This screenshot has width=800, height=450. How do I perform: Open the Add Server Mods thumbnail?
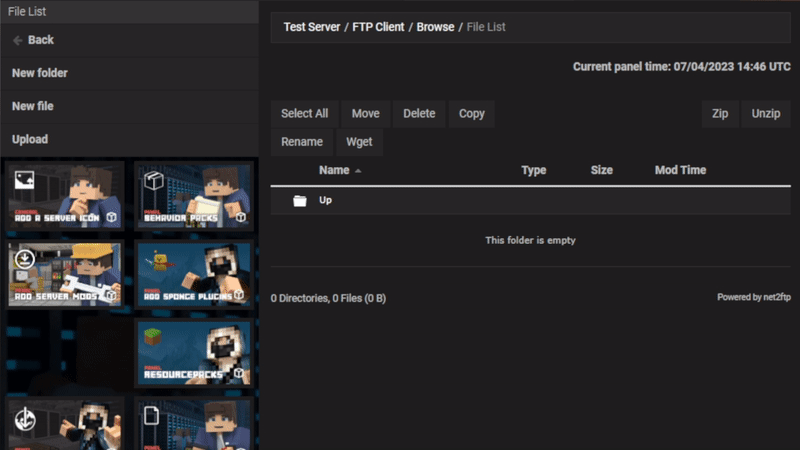[x=66, y=273]
